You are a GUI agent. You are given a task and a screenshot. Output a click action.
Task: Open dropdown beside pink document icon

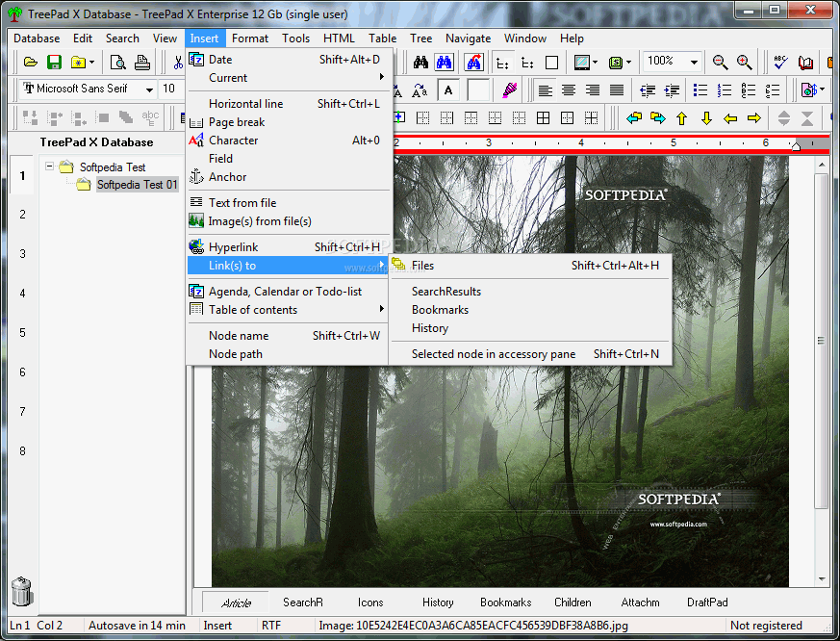tap(823, 90)
